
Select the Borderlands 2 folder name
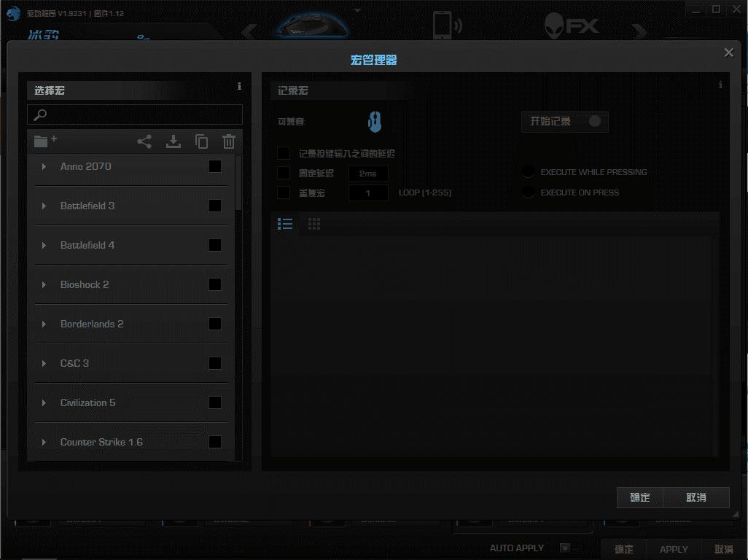pos(92,324)
